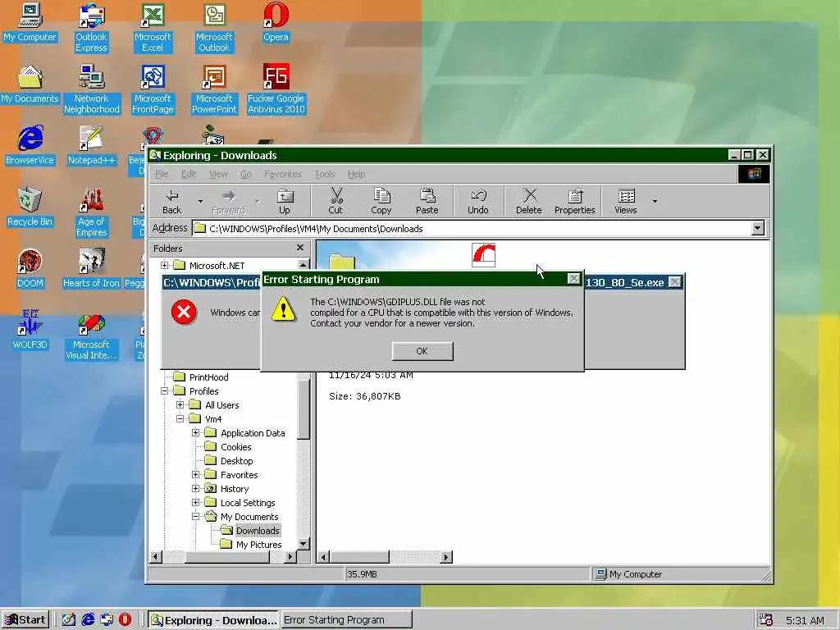Screen dimensions: 840x630
Task: Expand the Local Settings folder node
Action: 195,503
